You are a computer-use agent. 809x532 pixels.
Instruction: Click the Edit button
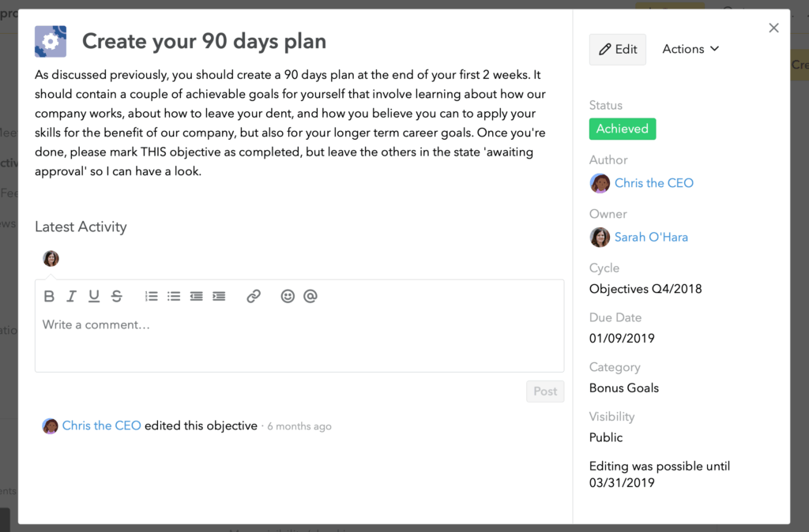(x=618, y=50)
